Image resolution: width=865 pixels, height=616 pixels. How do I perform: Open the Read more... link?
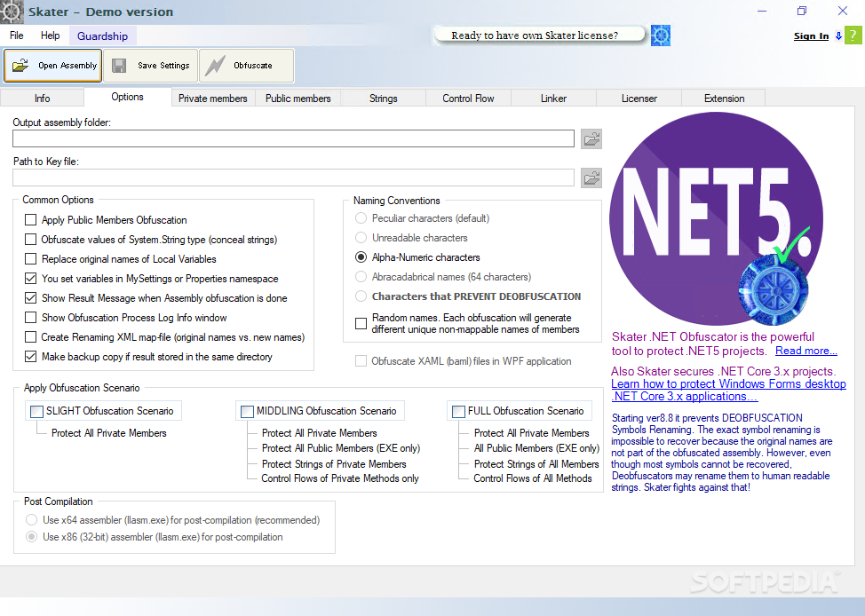(x=806, y=351)
